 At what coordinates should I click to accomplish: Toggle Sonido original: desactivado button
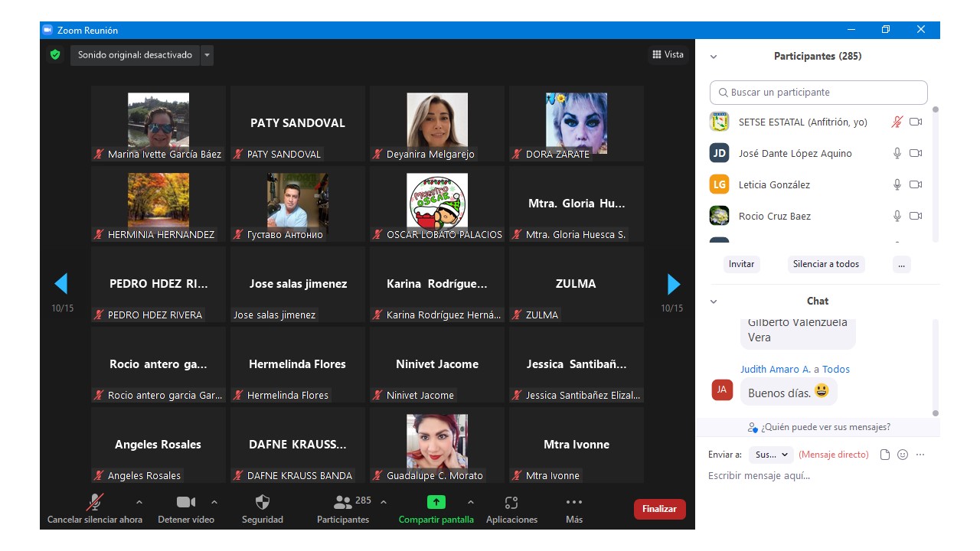[136, 55]
